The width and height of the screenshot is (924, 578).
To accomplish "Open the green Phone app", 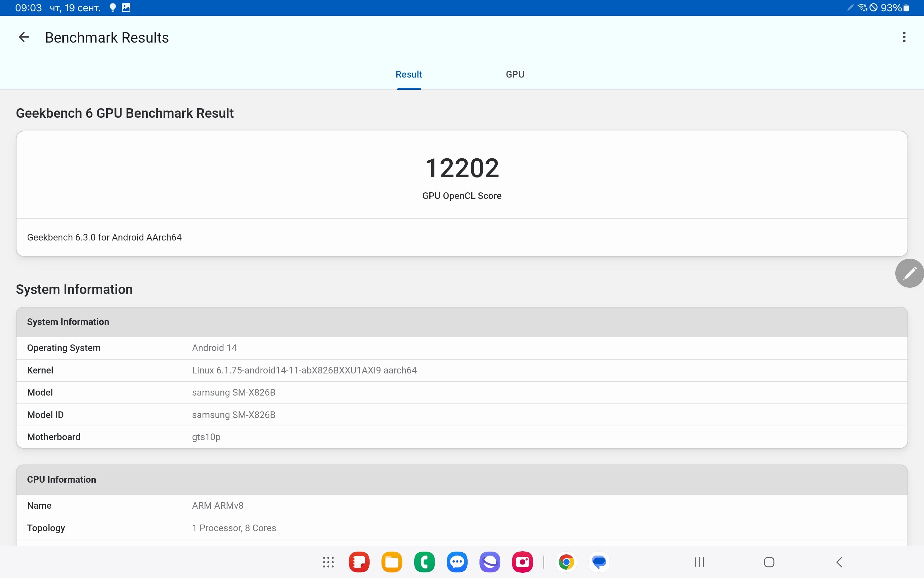I will coord(424,562).
